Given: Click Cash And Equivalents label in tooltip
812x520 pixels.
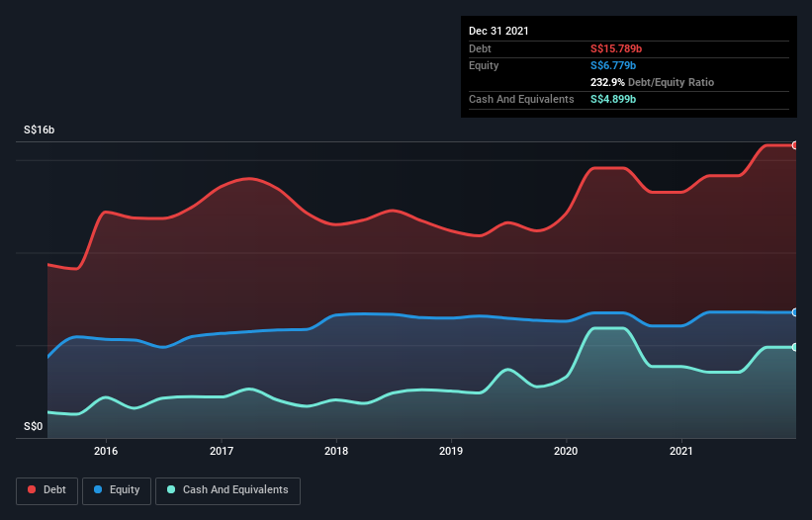Looking at the screenshot, I should pyautogui.click(x=521, y=99).
